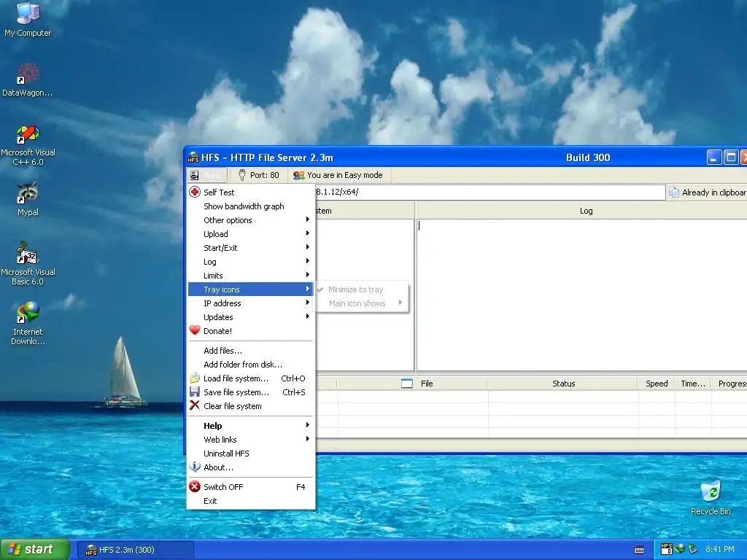The width and height of the screenshot is (747, 560).
Task: Click the red Switch OFF icon
Action: pyautogui.click(x=195, y=486)
